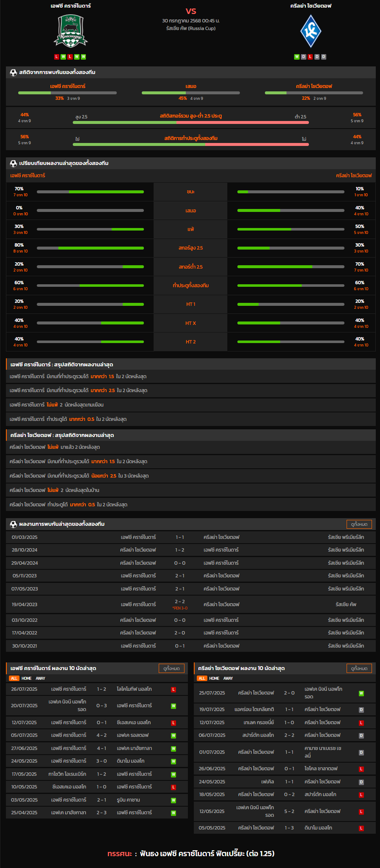Open ดูทั้งหมด in Krylya Sovetov last 10 matches header
Screen dimensions: 380x868
pyautogui.click(x=359, y=668)
